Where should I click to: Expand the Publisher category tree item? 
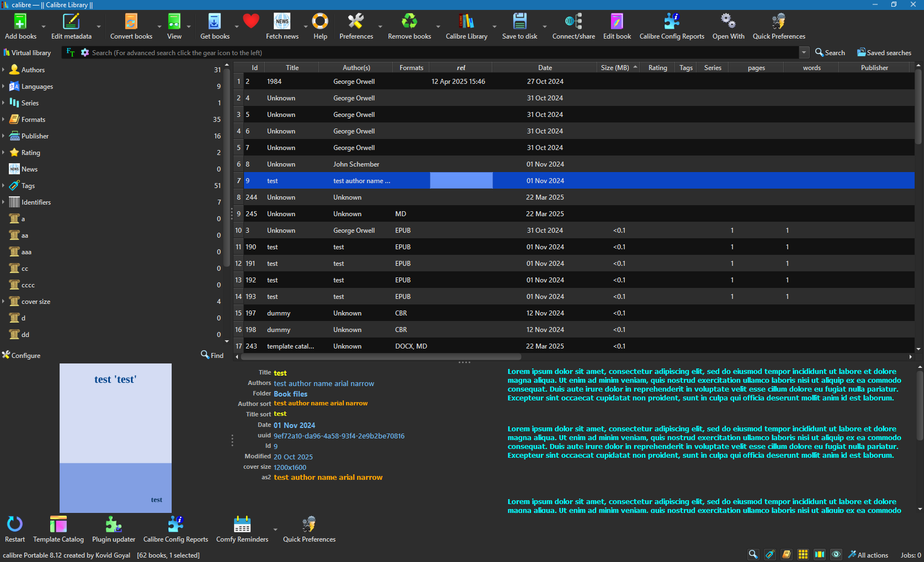[x=3, y=136]
